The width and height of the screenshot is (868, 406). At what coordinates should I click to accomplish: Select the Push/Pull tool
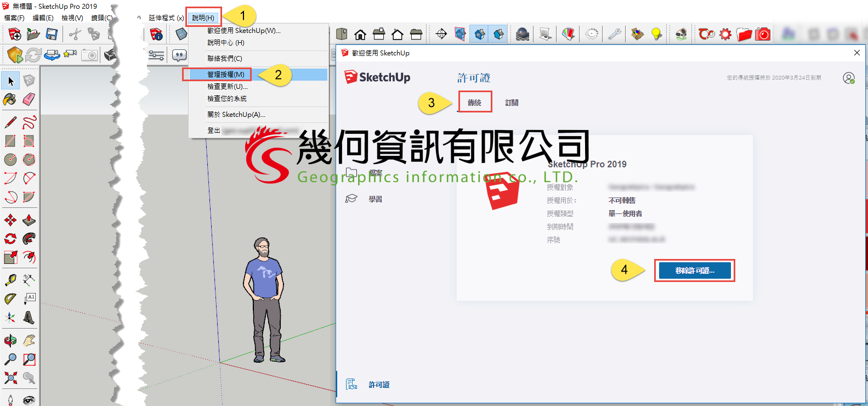tap(29, 221)
